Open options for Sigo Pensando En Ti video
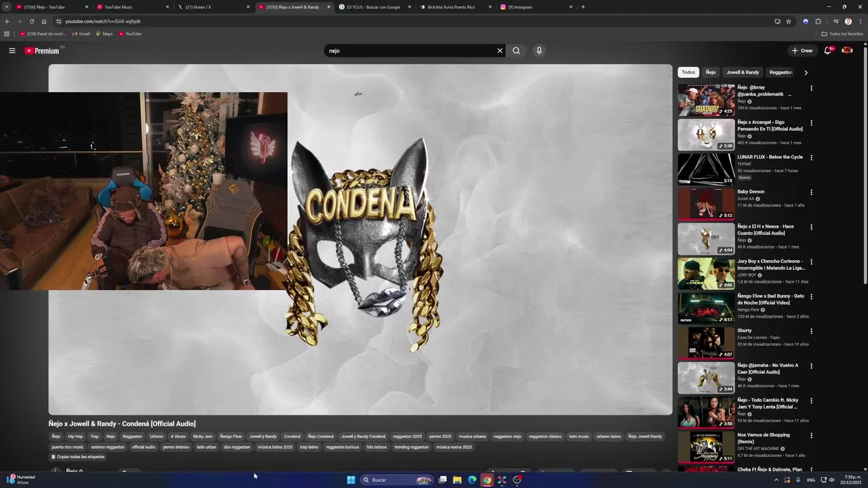Screen dimensions: 868x488 click(x=811, y=123)
